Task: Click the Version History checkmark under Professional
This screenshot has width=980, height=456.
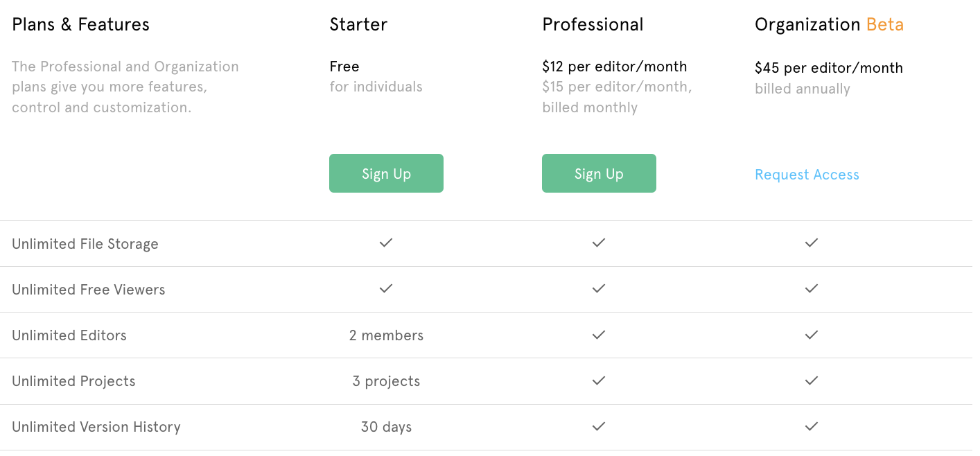Action: pos(599,426)
